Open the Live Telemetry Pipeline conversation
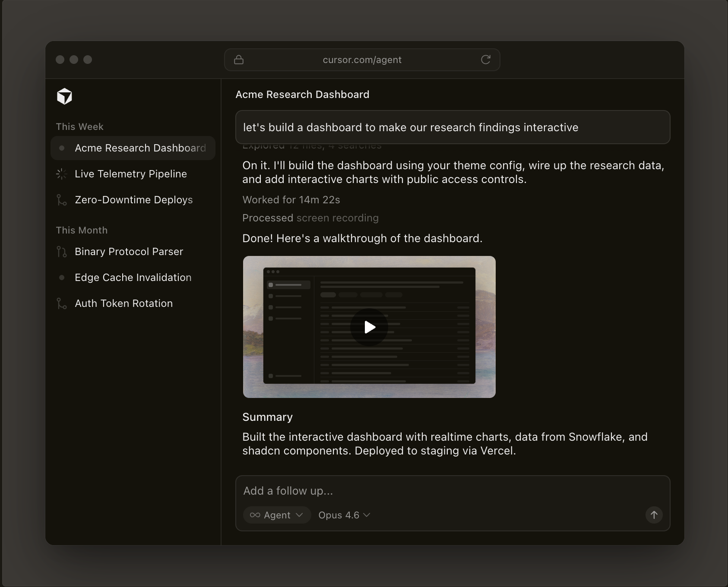Viewport: 728px width, 587px height. pos(130,174)
